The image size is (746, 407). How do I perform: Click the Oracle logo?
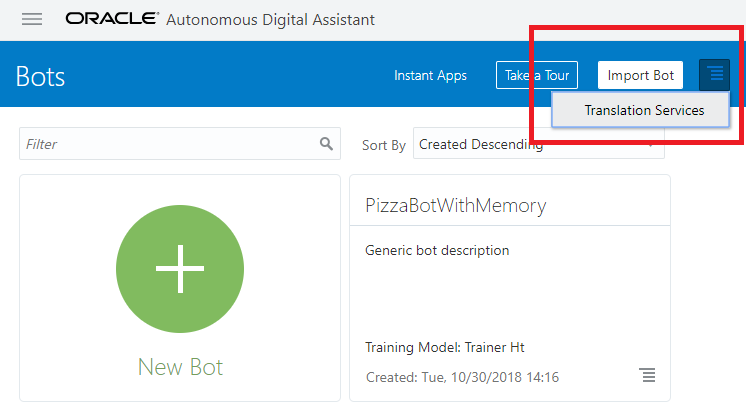pyautogui.click(x=112, y=19)
